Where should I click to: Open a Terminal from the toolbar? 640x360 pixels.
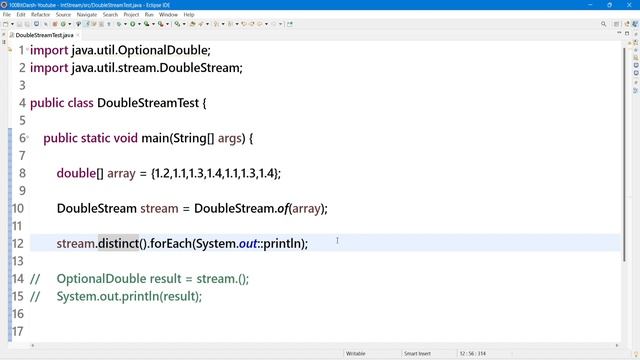[36, 24]
